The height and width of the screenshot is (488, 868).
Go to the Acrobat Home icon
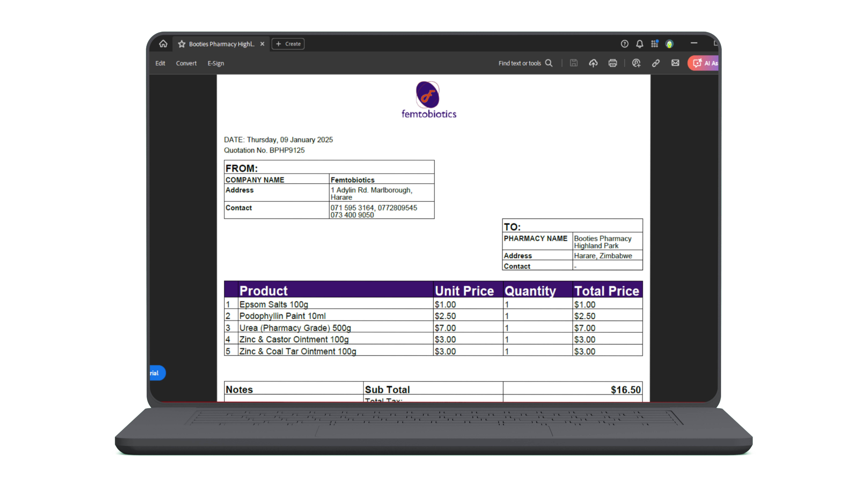[163, 44]
